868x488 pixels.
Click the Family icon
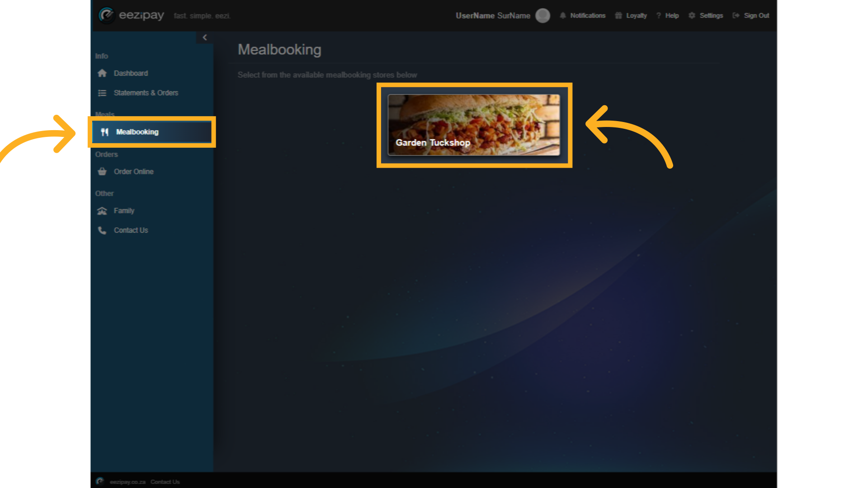[102, 211]
